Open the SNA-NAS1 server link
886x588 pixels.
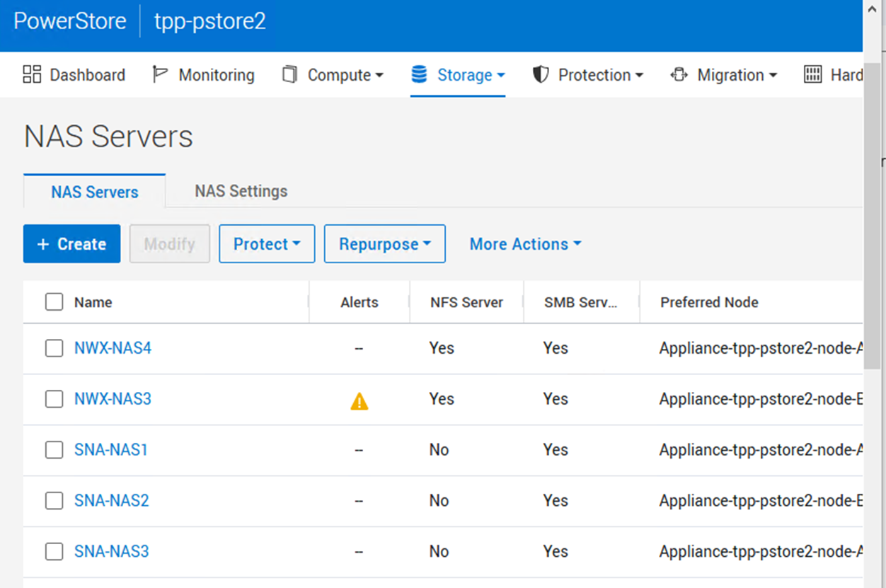(x=111, y=450)
